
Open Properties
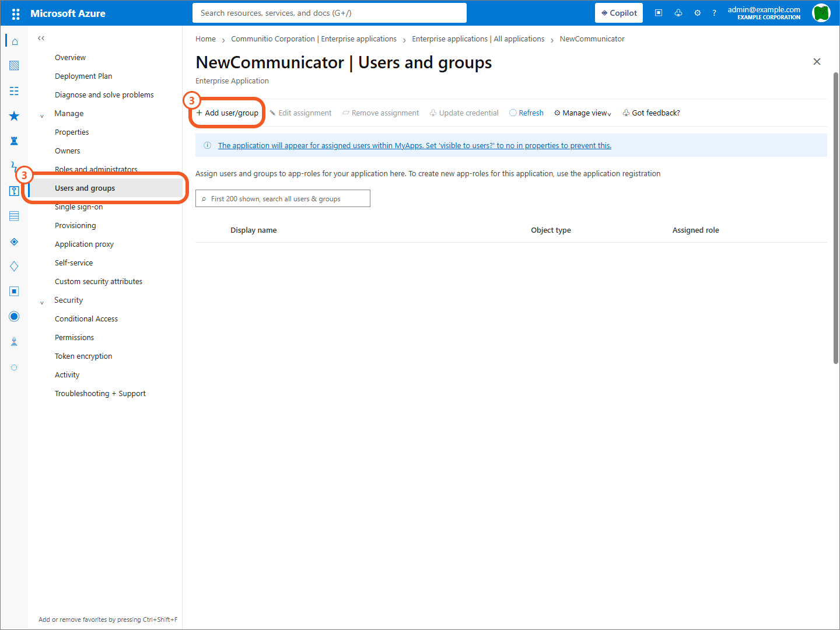(x=72, y=132)
